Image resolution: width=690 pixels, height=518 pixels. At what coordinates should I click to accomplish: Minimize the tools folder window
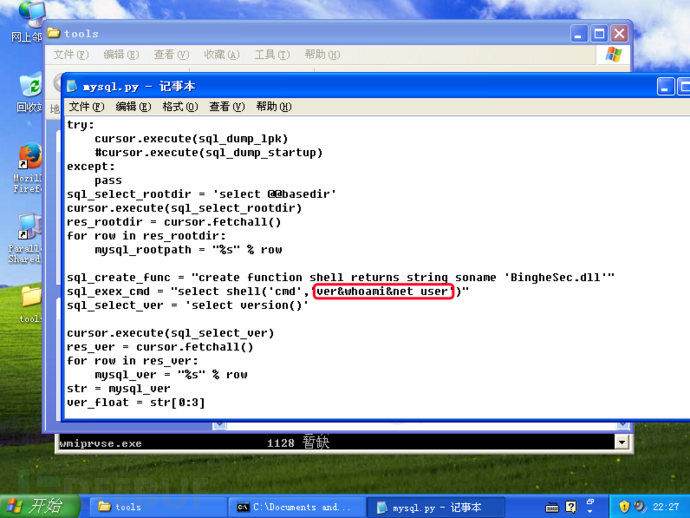click(x=579, y=33)
